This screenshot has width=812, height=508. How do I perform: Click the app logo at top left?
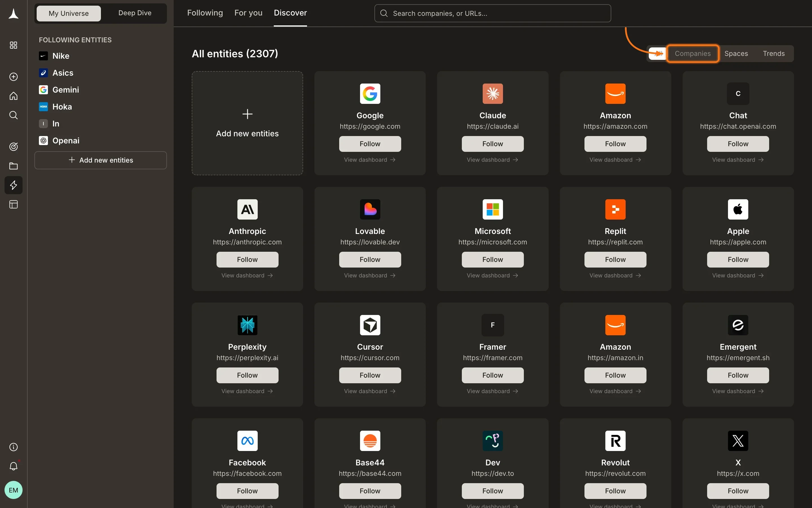(x=14, y=14)
